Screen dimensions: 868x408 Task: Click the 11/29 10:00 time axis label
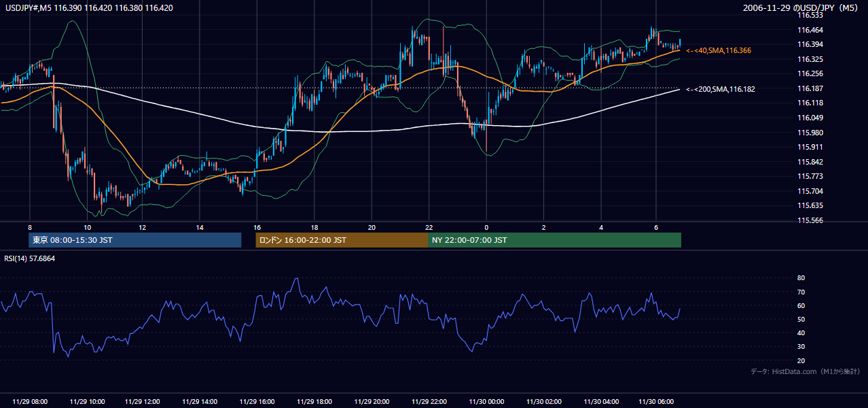(x=87, y=402)
